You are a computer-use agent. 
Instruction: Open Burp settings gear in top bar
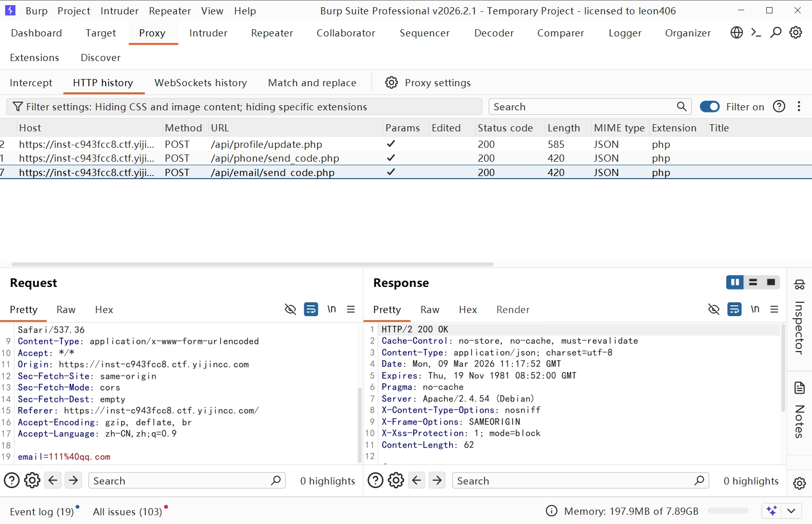(796, 33)
